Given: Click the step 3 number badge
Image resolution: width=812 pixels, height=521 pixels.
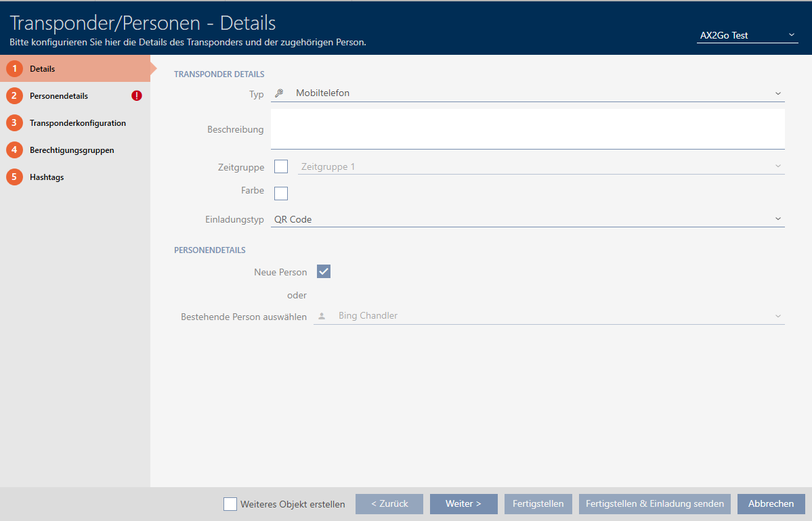Looking at the screenshot, I should (x=14, y=123).
